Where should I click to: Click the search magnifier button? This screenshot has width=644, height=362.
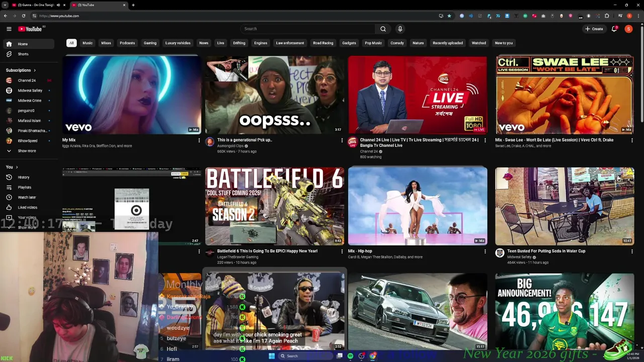pyautogui.click(x=383, y=29)
